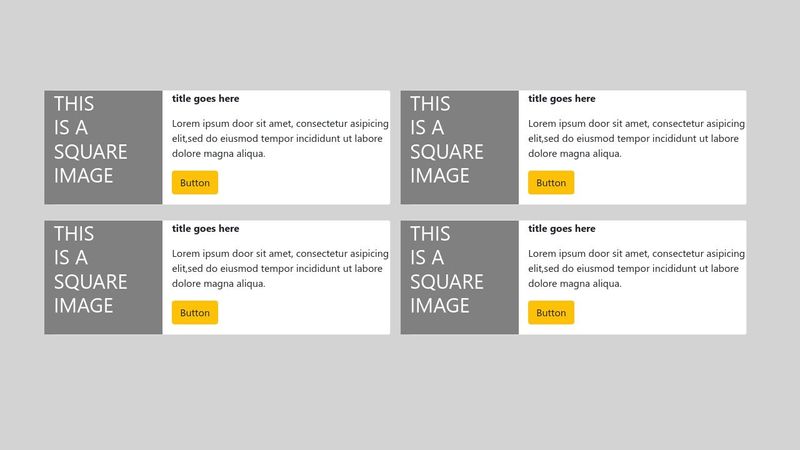Select the top-left card's gray square image
This screenshot has width=800, height=450.
click(103, 148)
